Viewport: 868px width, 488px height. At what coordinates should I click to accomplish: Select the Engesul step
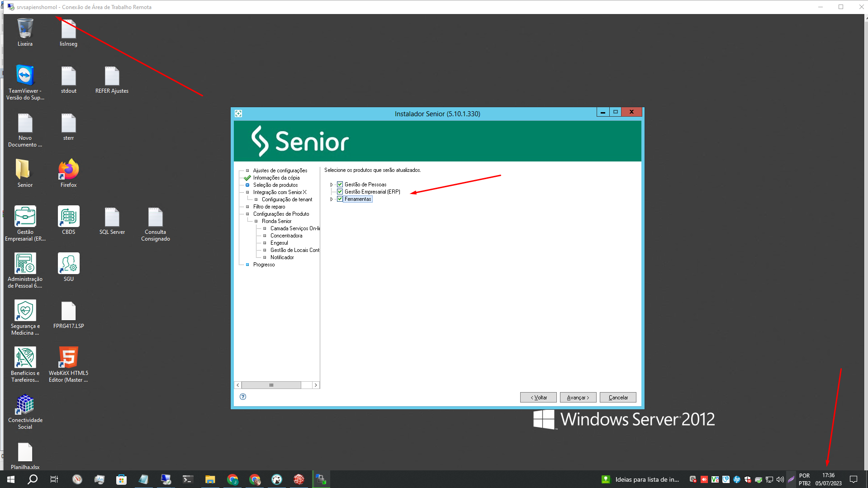[279, 243]
